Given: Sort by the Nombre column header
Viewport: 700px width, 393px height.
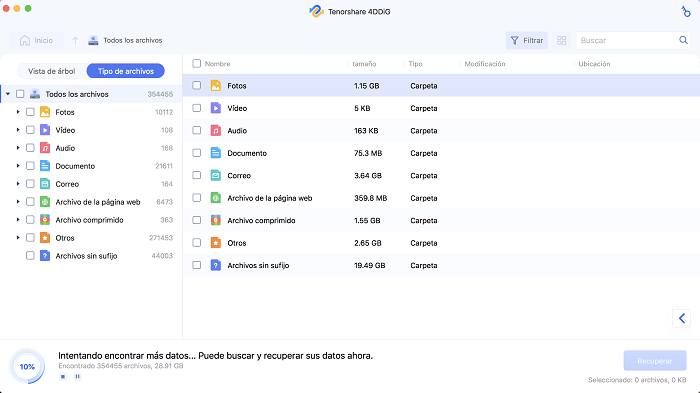Looking at the screenshot, I should coord(217,64).
